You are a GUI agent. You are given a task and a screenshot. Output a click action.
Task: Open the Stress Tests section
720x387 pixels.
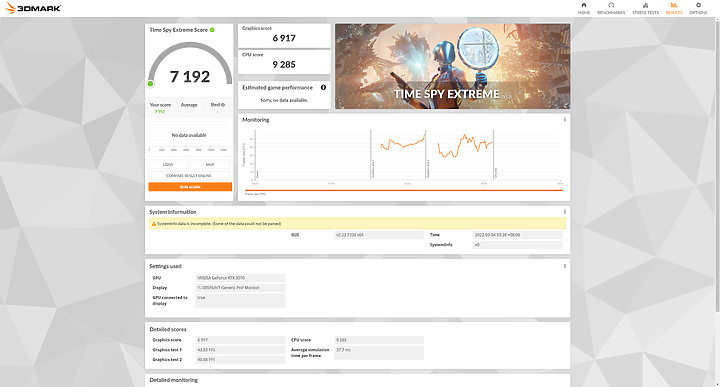(645, 8)
